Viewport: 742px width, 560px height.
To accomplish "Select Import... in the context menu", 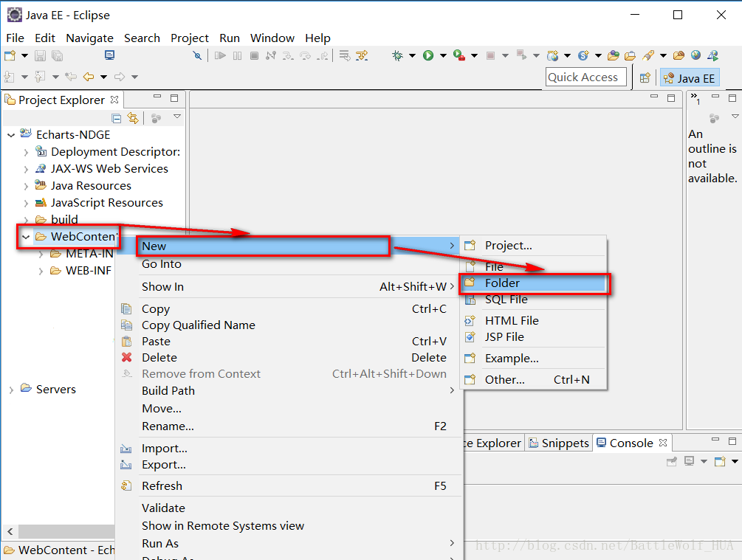I will (x=289, y=449).
